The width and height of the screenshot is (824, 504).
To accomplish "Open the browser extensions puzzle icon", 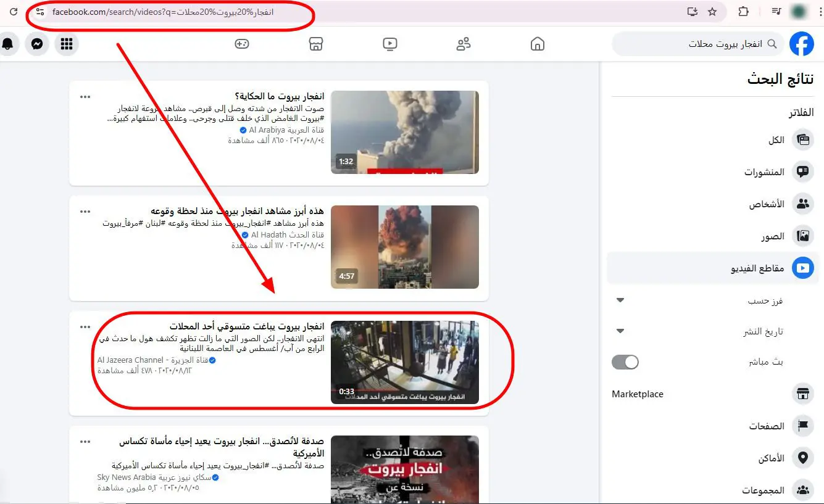I will [743, 12].
